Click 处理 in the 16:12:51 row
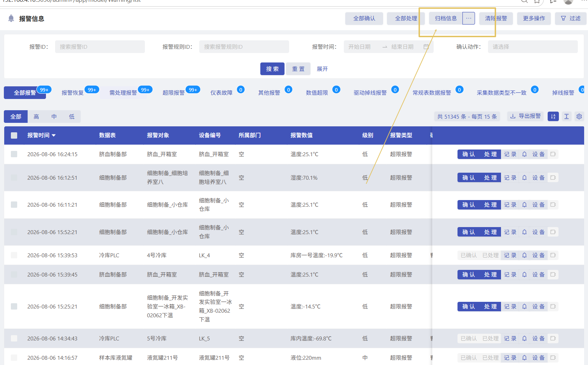 click(x=490, y=178)
